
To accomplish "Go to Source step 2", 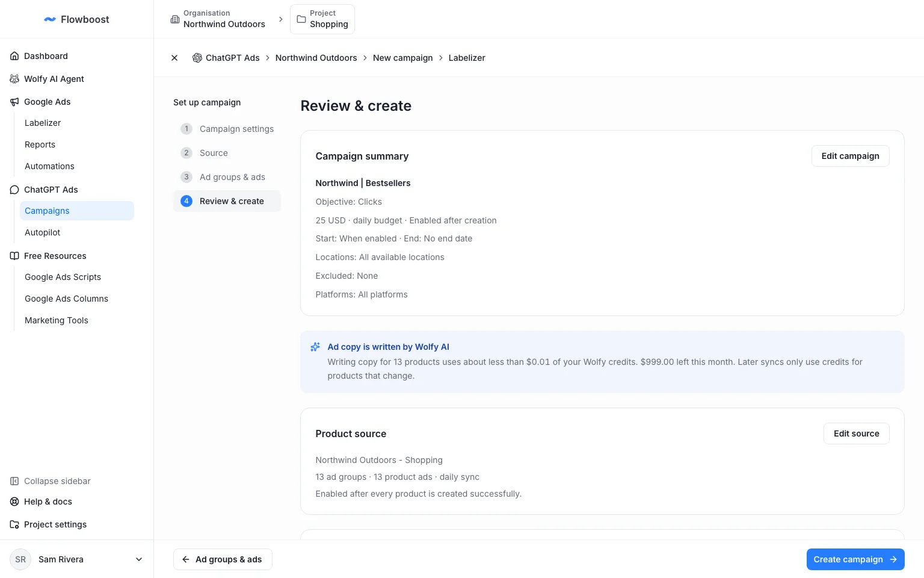I will coord(227,153).
